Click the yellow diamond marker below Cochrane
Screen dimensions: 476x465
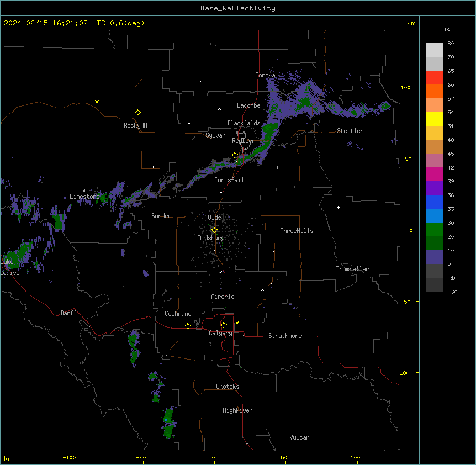click(188, 326)
